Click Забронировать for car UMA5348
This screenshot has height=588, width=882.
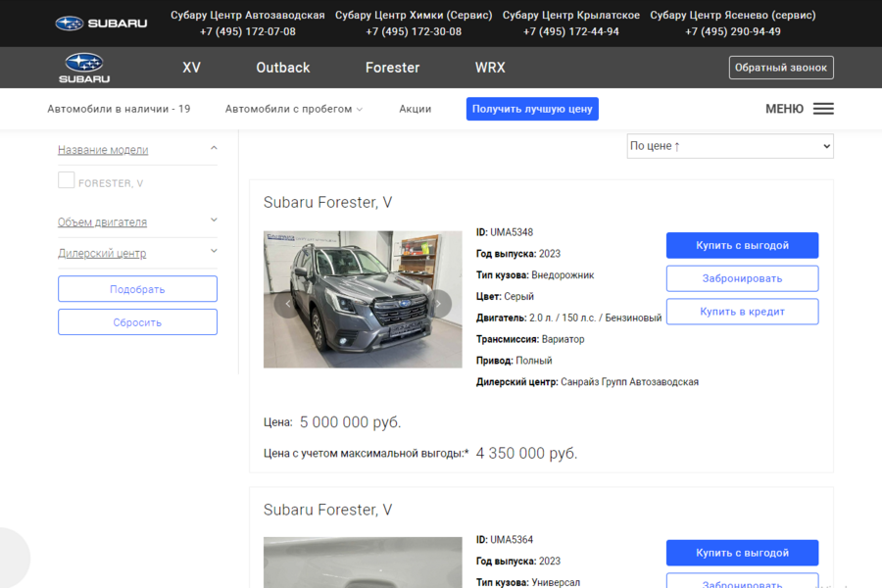(x=743, y=278)
